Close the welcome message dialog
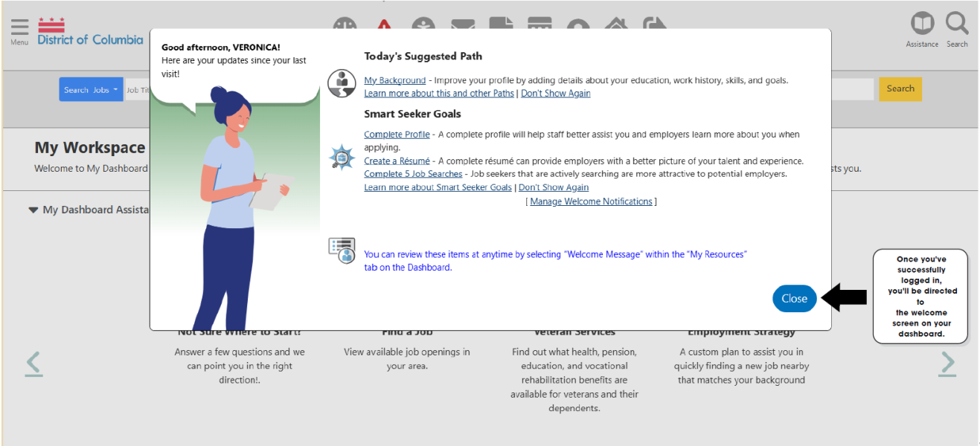 coord(794,298)
